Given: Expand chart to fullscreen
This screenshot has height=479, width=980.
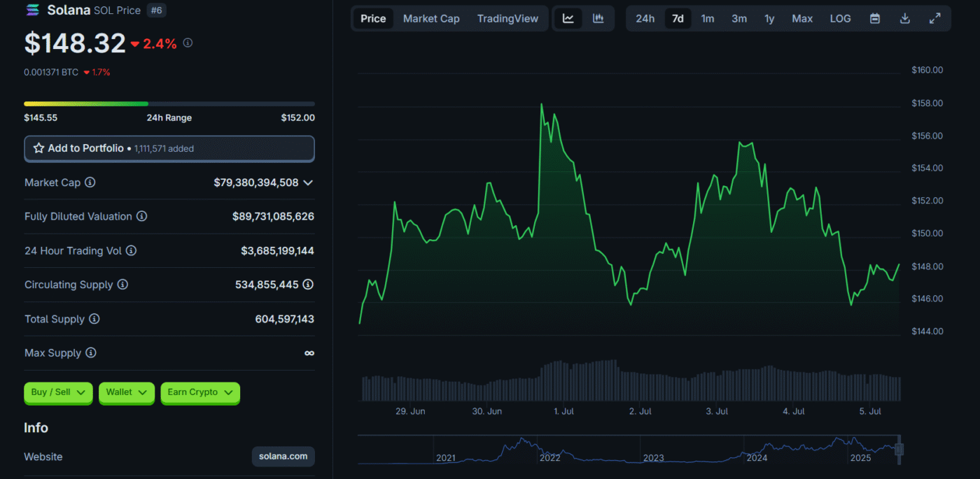Looking at the screenshot, I should click(935, 19).
